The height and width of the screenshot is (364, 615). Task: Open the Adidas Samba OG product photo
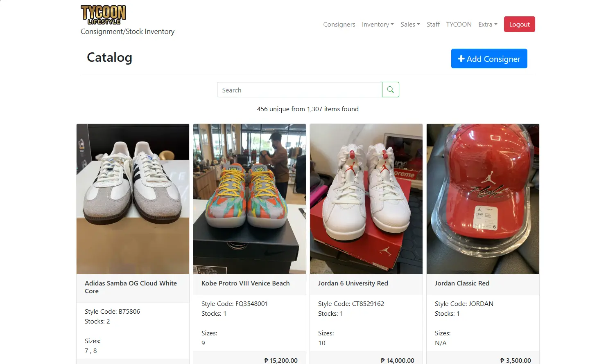pyautogui.click(x=133, y=199)
